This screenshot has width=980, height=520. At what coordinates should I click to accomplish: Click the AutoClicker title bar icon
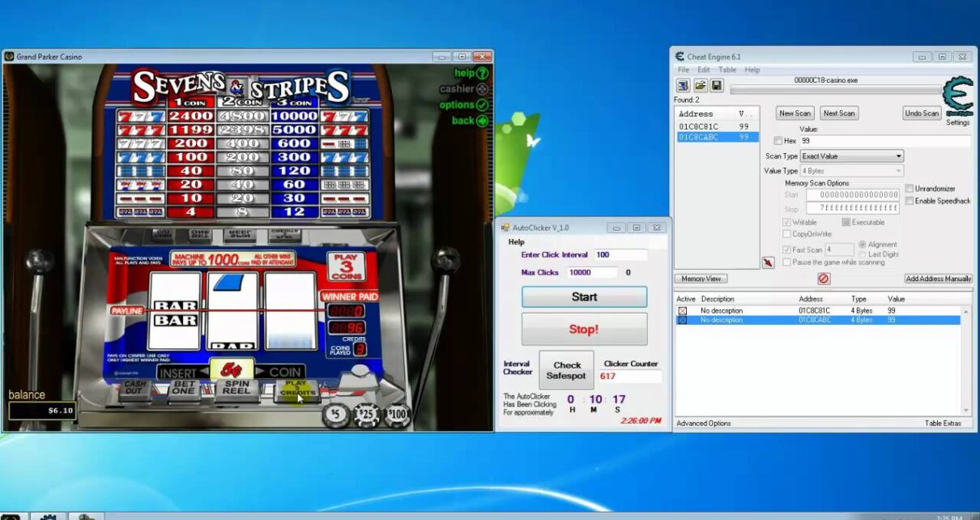click(x=505, y=228)
